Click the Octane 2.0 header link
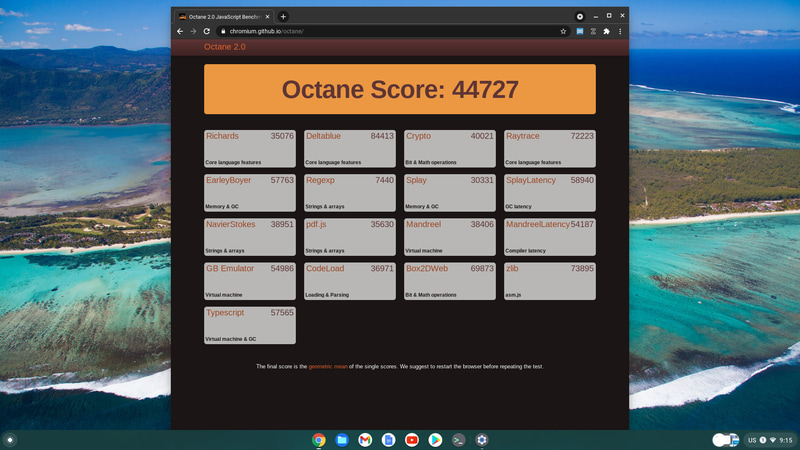 tap(224, 46)
